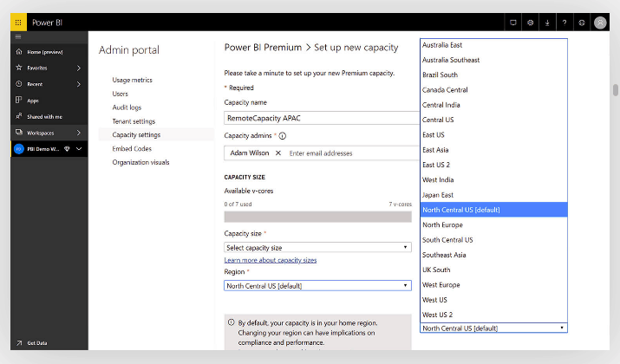Click the Shared with me icon
This screenshot has height=364, width=620.
[18, 116]
